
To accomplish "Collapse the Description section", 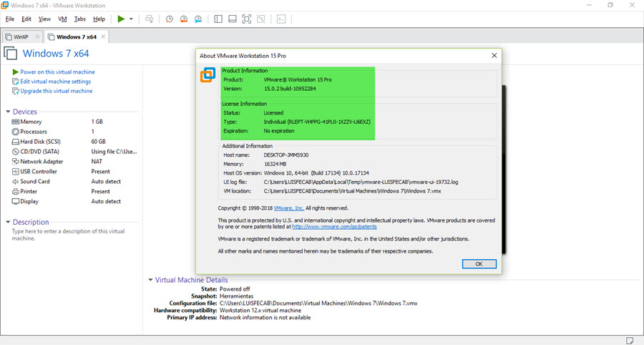I will coord(8,222).
